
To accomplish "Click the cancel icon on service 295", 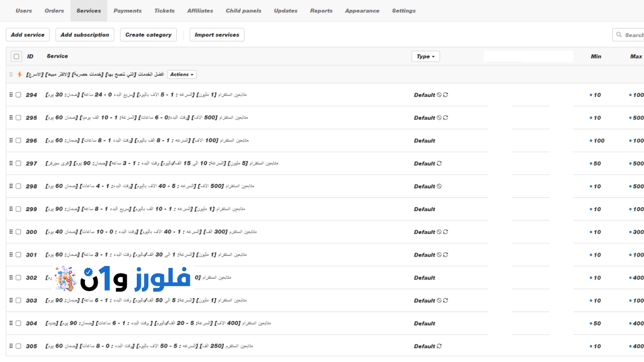I will 439,118.
